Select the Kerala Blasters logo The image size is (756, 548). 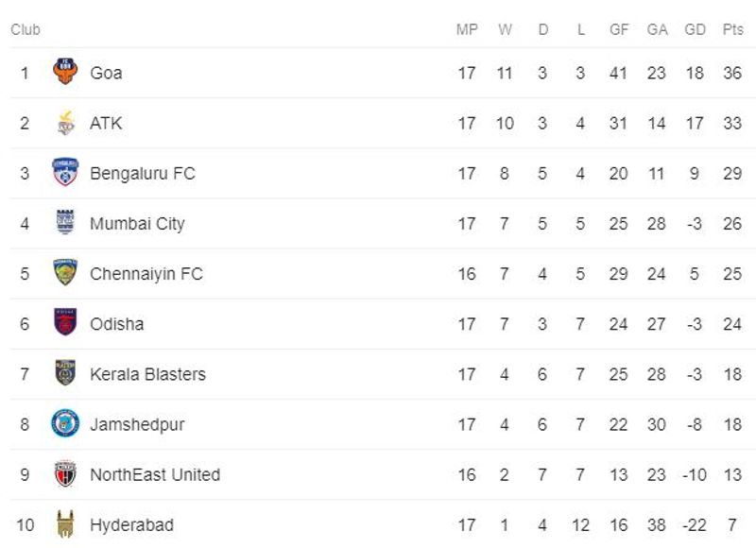(x=65, y=373)
